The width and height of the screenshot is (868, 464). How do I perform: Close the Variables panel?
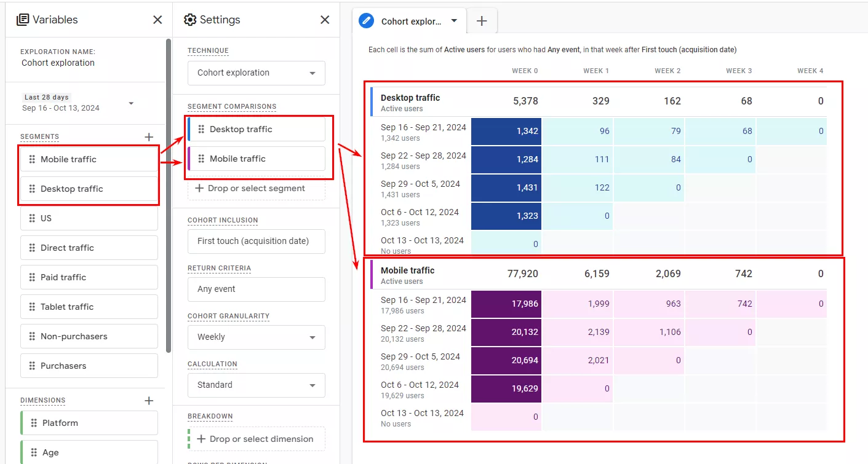click(x=157, y=20)
